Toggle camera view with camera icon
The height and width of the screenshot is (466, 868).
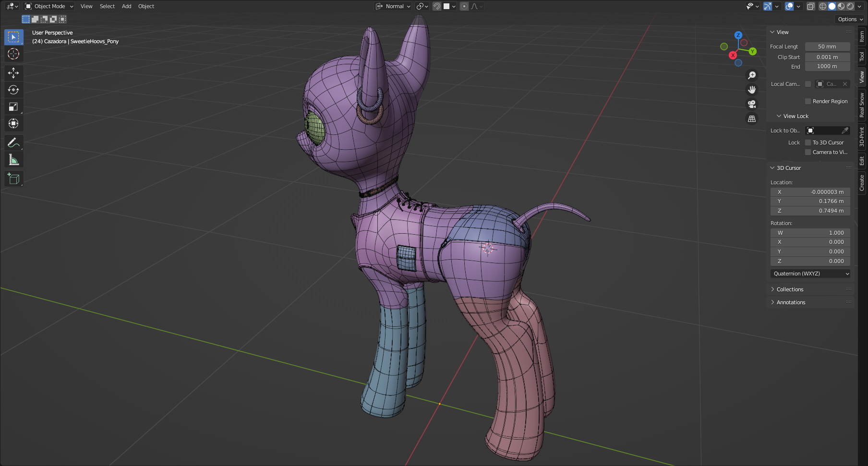pyautogui.click(x=752, y=104)
